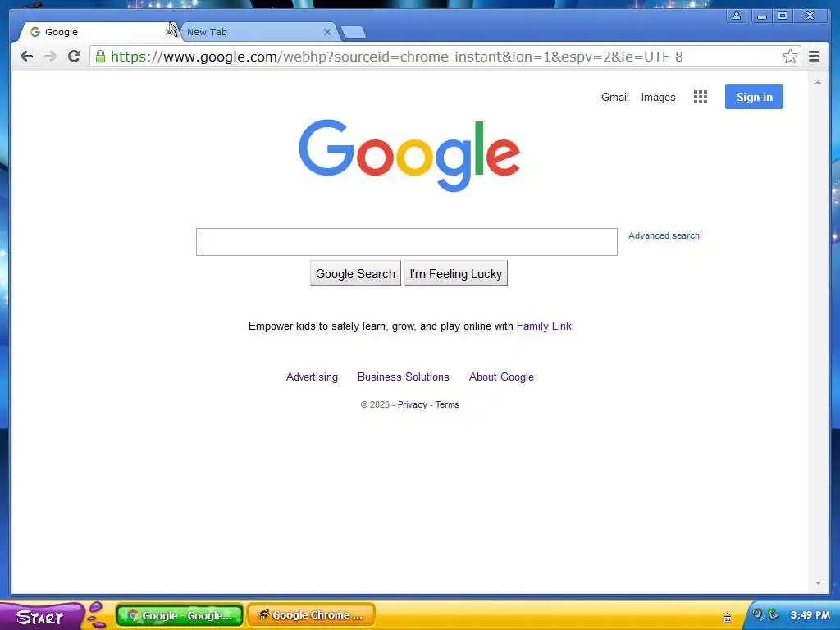Switch to the Google tab
Image resolution: width=840 pixels, height=630 pixels.
click(x=99, y=32)
